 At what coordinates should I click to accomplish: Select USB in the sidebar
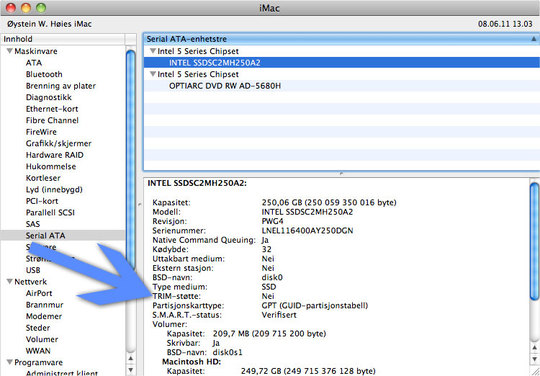33,270
